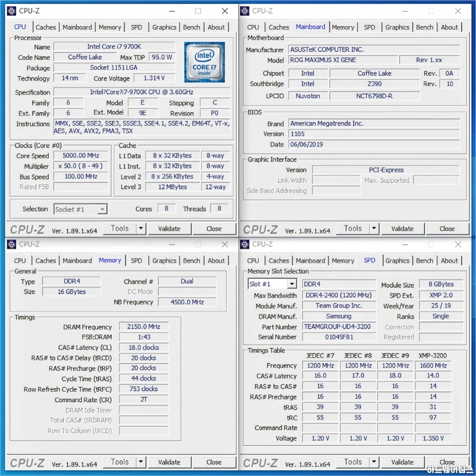Click the BIOS date 06/06/2019 field
The width and height of the screenshot is (476, 476).
(374, 144)
